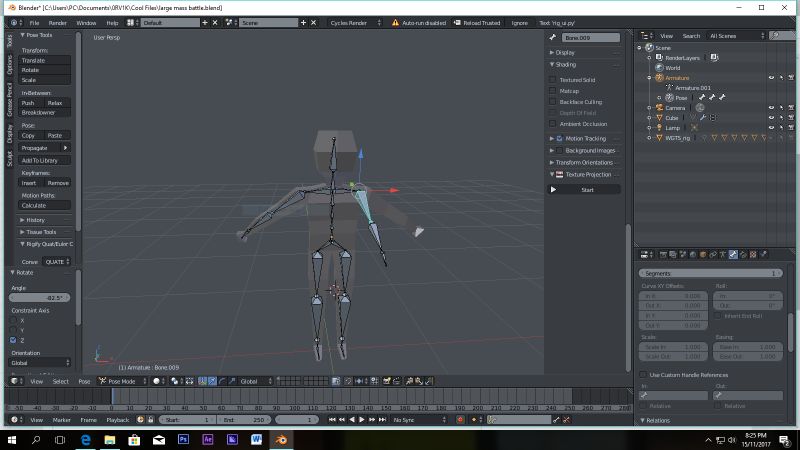Expand the Display panel
Screen dimensions: 800x450
(564, 53)
